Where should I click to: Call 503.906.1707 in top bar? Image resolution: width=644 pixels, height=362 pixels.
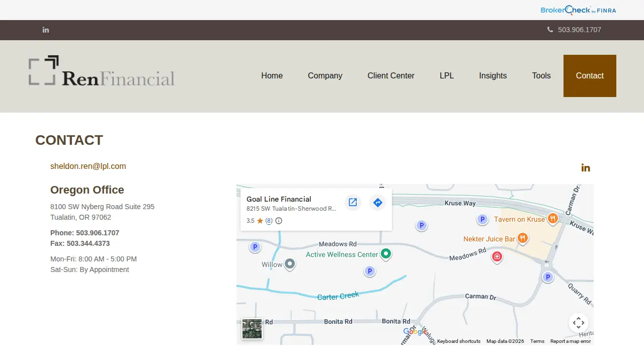tap(580, 30)
